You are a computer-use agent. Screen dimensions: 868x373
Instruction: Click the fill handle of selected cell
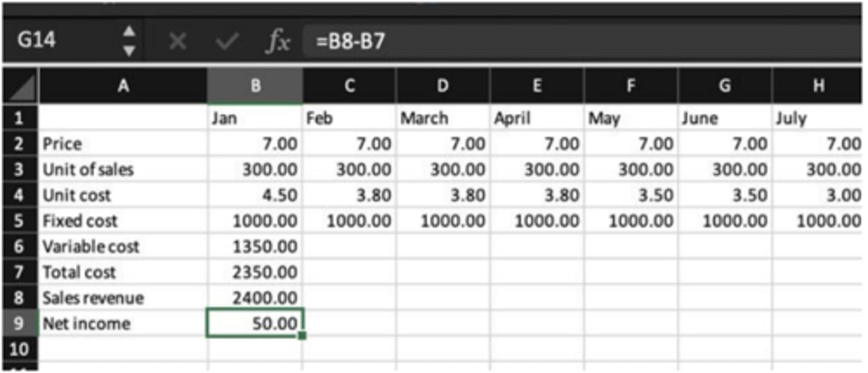302,336
